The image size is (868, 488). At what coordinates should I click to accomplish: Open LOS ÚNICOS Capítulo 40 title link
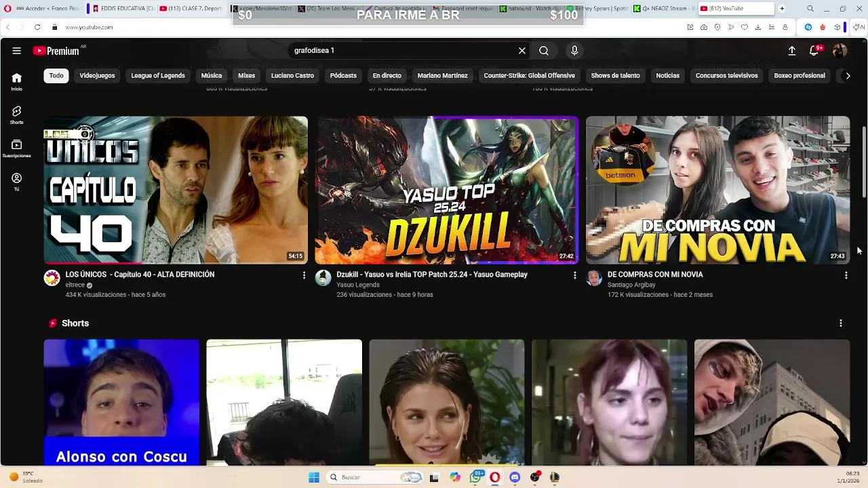pos(140,274)
